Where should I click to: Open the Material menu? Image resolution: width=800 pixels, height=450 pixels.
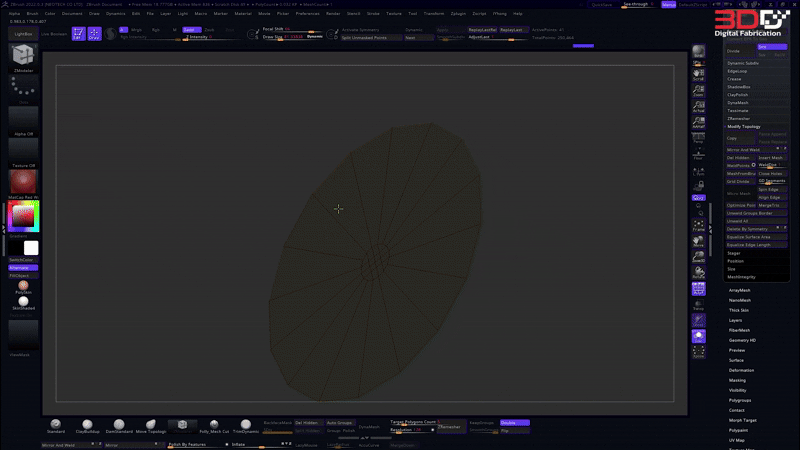coord(242,14)
